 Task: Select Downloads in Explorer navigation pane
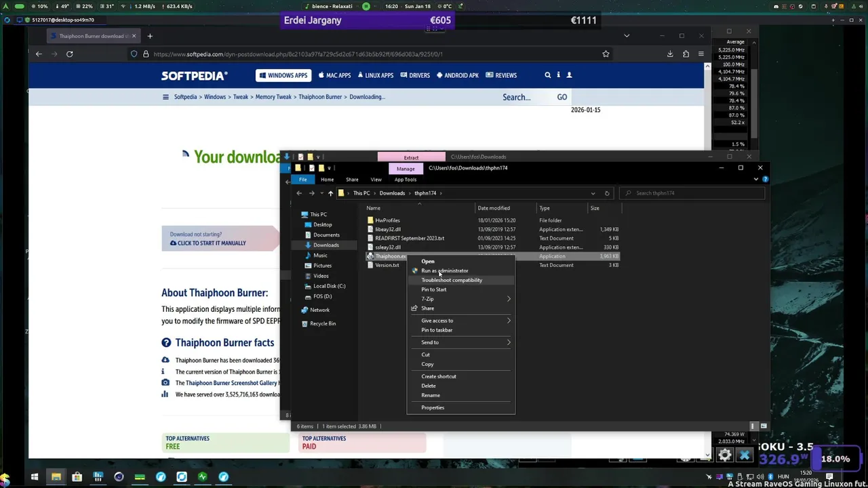pos(325,245)
